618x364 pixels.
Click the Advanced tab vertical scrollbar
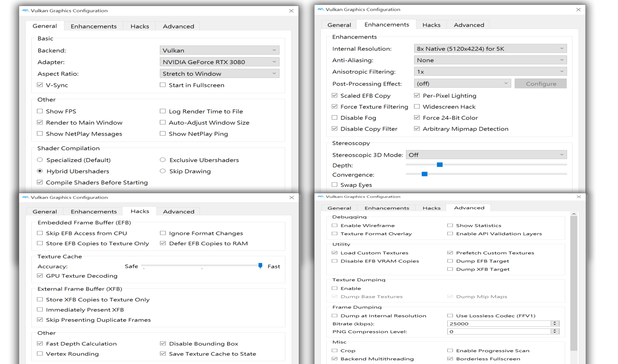click(x=573, y=283)
